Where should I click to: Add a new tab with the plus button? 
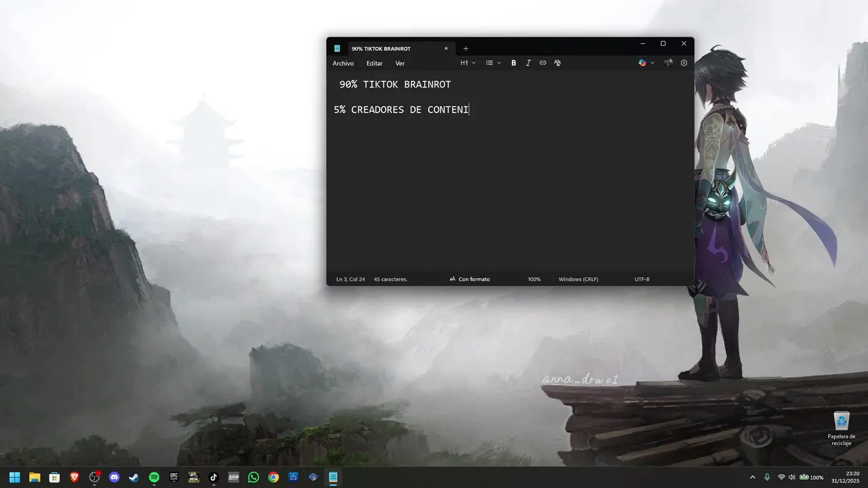465,49
